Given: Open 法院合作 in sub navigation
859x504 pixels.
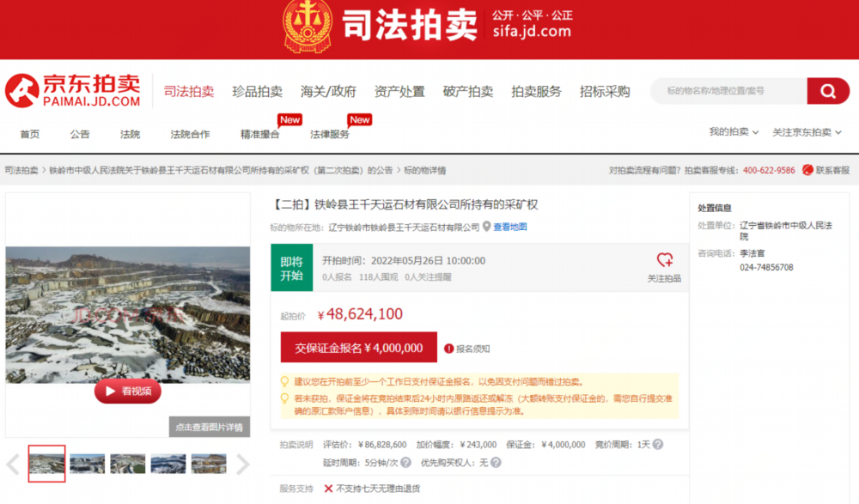Looking at the screenshot, I should coord(190,134).
